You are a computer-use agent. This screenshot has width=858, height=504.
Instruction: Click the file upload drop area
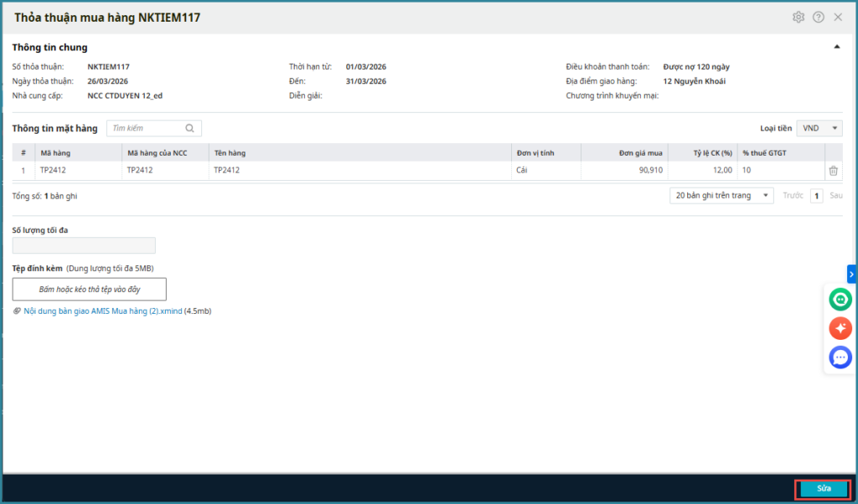(x=90, y=289)
